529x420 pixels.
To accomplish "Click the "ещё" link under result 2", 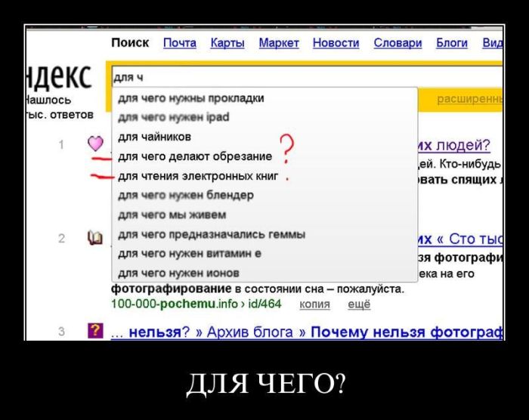I will click(359, 304).
